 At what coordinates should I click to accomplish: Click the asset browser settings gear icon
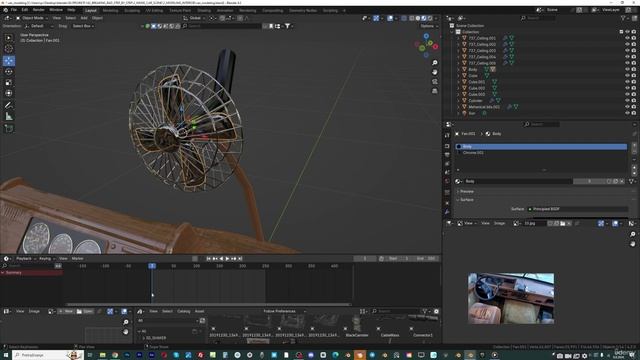[x=436, y=311]
